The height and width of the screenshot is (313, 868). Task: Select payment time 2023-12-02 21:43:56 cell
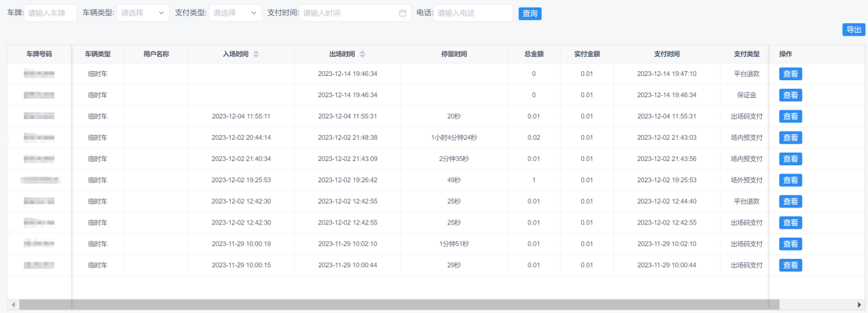(667, 159)
